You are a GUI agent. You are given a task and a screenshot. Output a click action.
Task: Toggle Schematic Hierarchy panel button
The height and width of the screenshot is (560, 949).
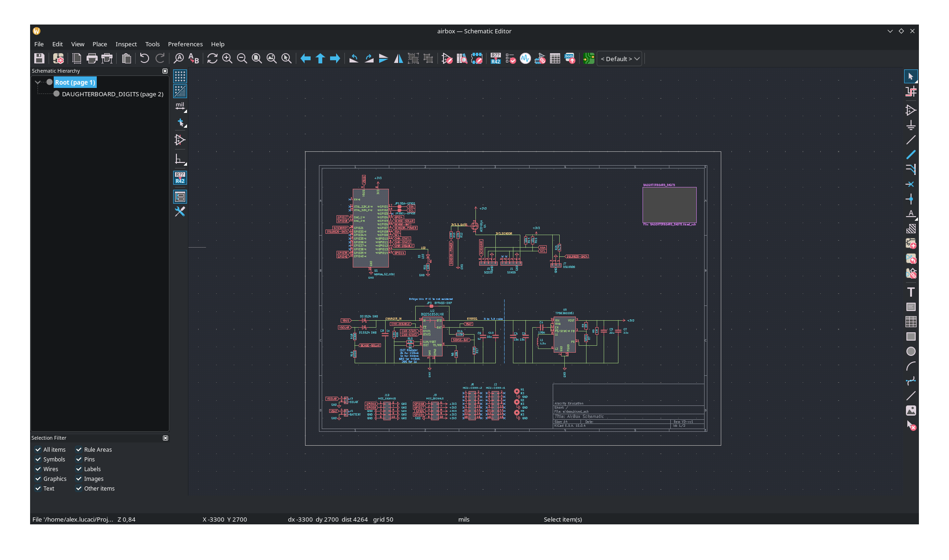[x=180, y=197]
